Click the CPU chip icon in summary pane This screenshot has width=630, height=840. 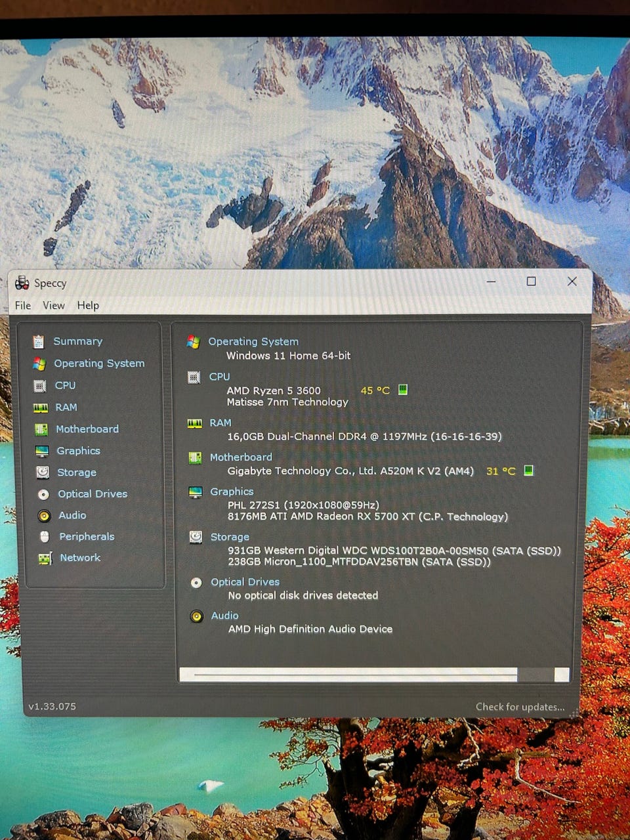click(x=194, y=377)
